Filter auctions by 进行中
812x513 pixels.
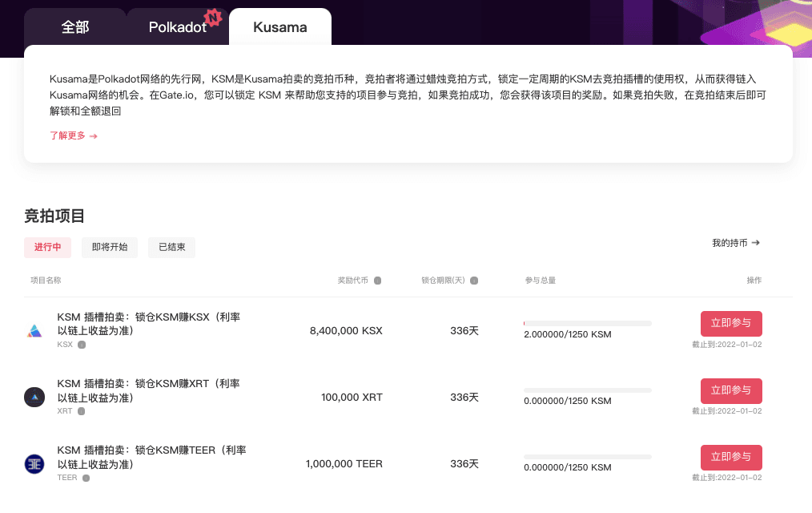47,247
